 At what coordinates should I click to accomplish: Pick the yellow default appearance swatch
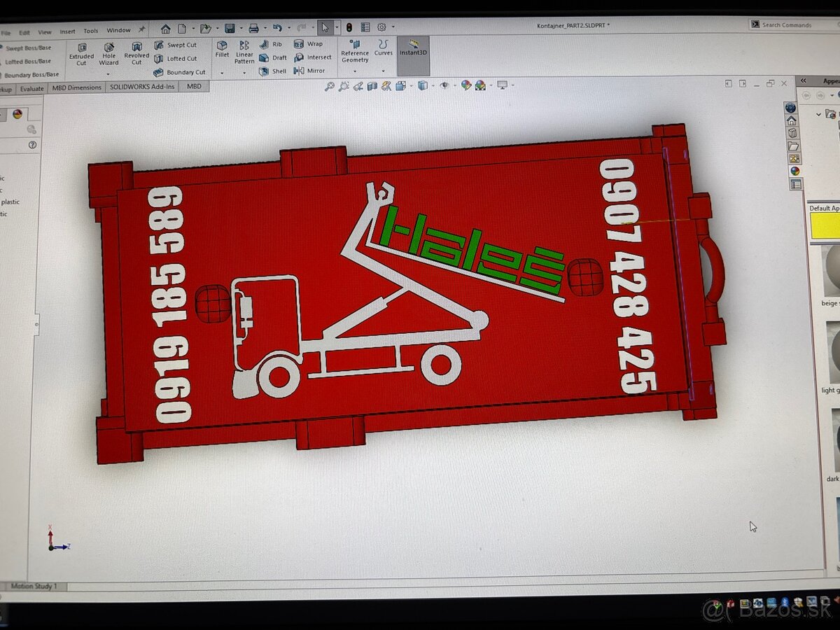[x=825, y=226]
